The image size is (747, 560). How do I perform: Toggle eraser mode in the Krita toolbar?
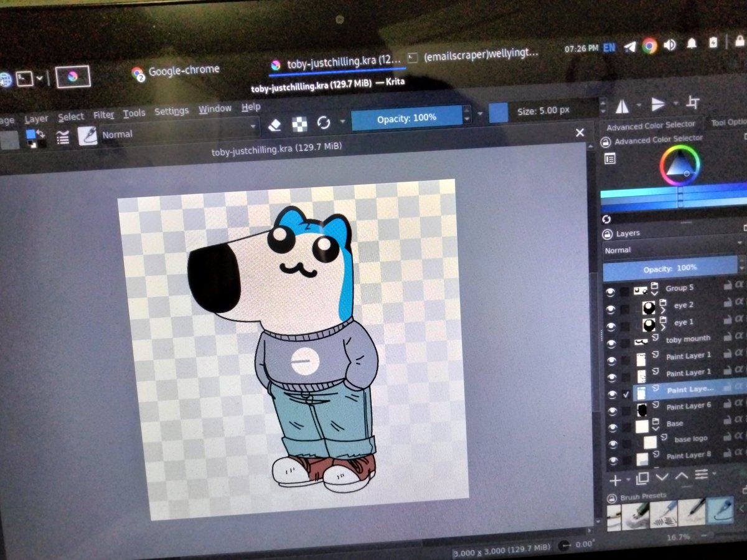(x=275, y=124)
